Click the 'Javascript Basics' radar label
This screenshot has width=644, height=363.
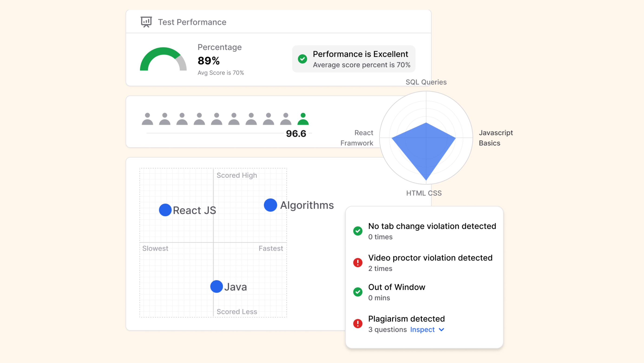click(496, 138)
